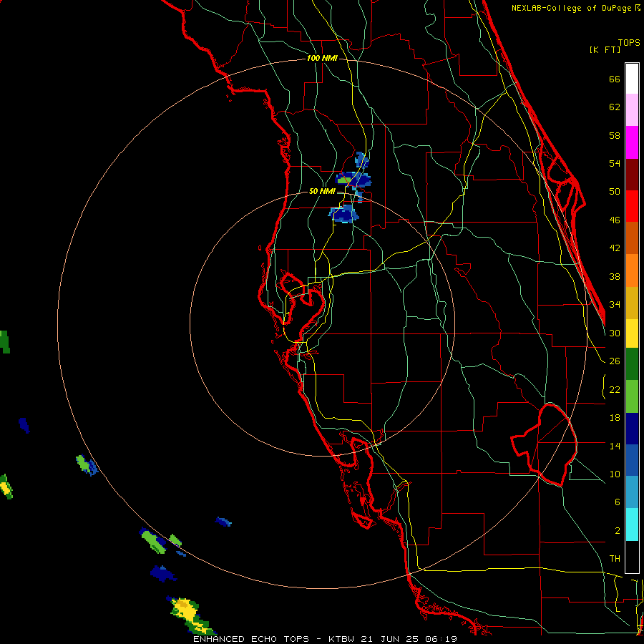Pick the bright yellow legend swatch
The height and width of the screenshot is (644, 644).
[632, 333]
